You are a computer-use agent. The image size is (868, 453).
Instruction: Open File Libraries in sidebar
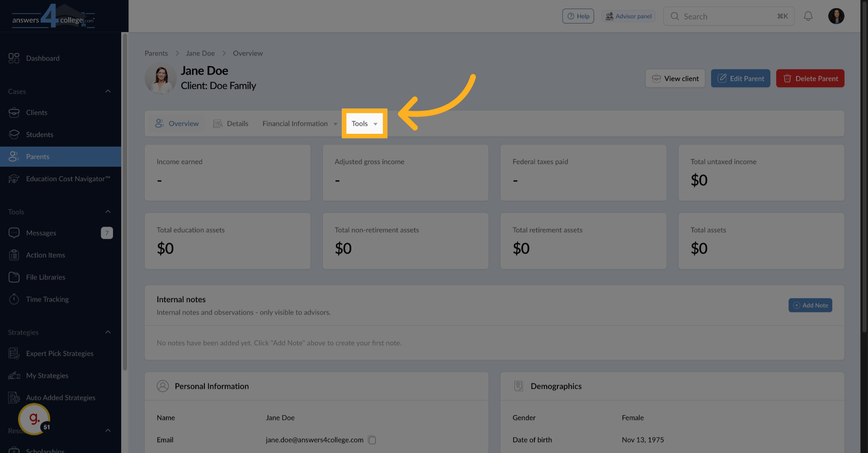tap(45, 277)
